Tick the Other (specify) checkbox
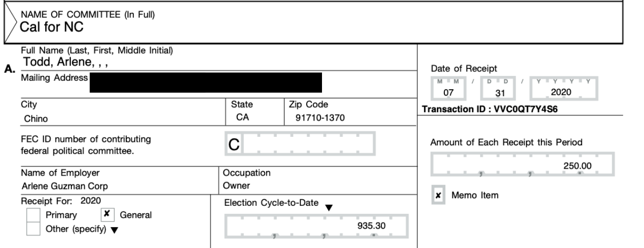This screenshot has height=248, width=644. (32, 229)
